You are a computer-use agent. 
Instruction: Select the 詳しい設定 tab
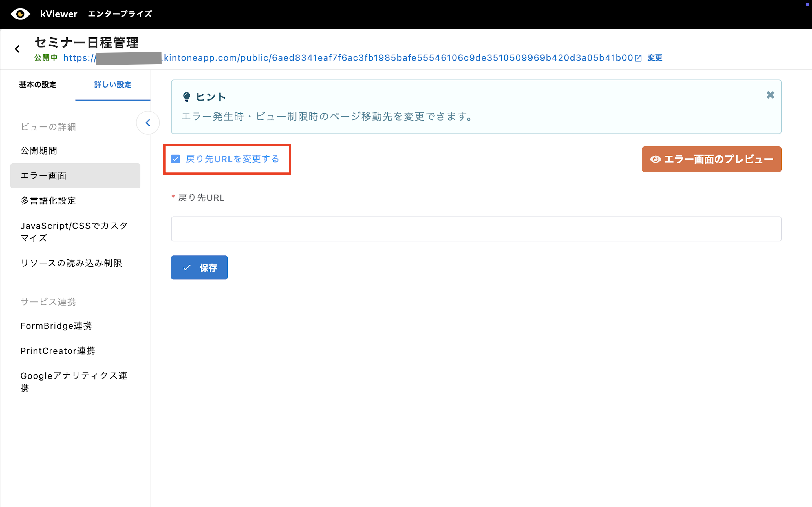point(113,85)
